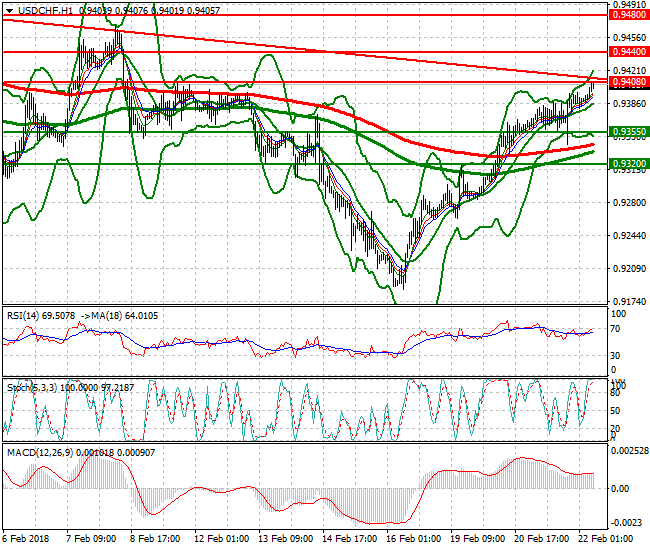650x550 pixels.
Task: Click the 20 Feb 17:00 time axis label
Action: 541,539
